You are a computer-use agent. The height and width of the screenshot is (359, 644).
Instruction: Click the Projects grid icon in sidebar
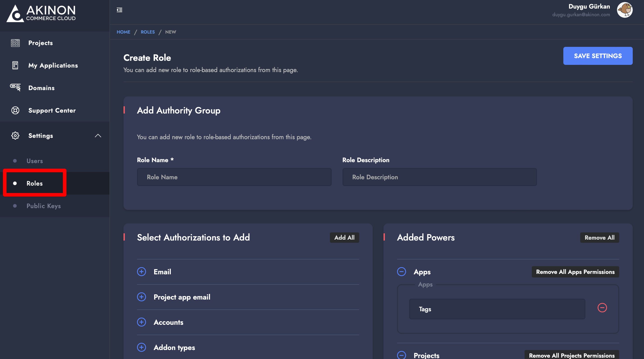pos(15,43)
